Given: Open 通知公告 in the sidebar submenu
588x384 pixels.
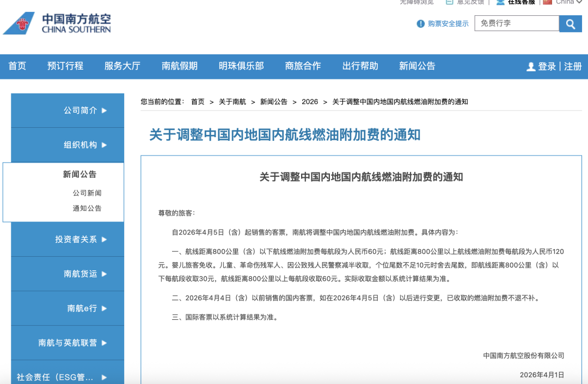Looking at the screenshot, I should (x=87, y=208).
